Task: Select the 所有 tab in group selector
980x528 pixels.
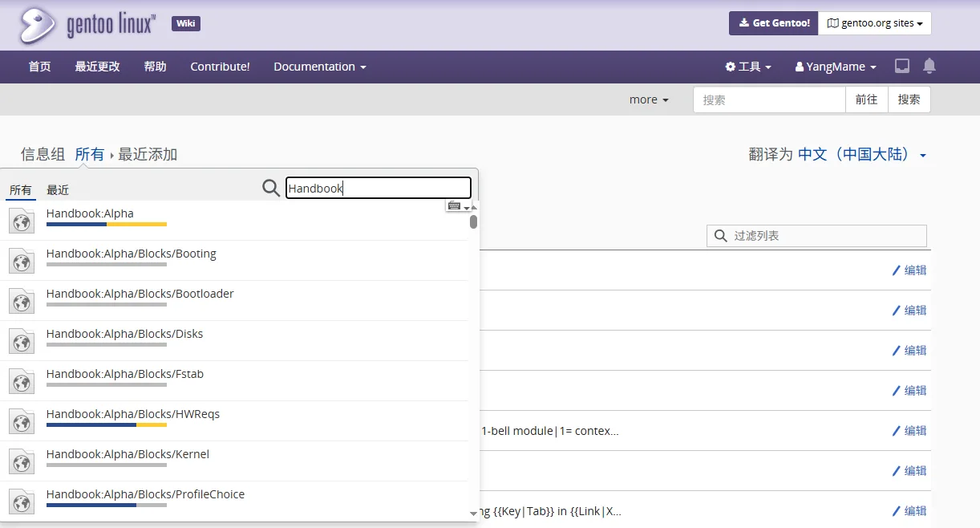Action: click(x=21, y=190)
